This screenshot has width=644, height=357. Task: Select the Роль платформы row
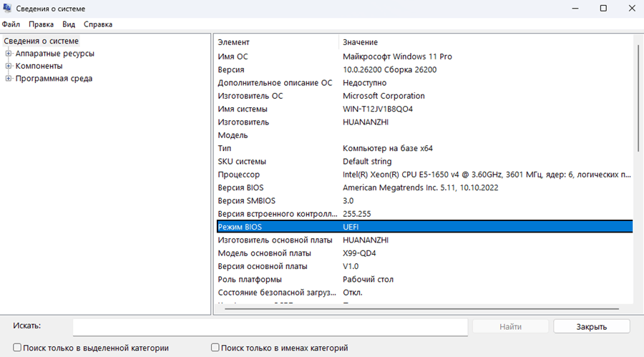[x=424, y=279]
